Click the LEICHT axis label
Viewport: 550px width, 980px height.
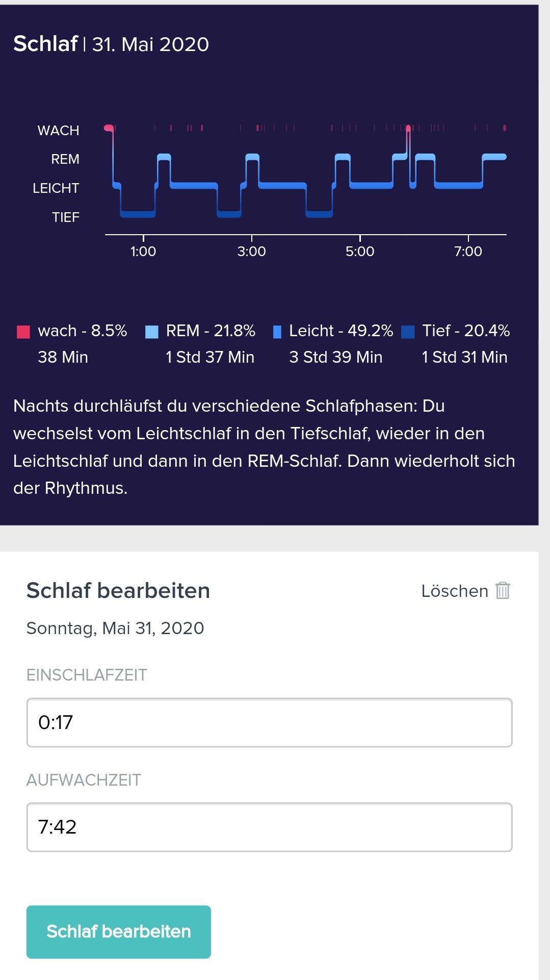coord(56,188)
